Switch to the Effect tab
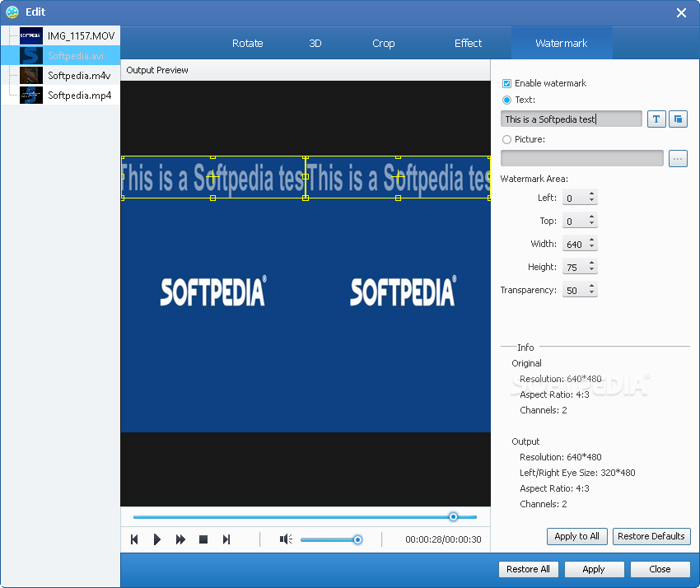This screenshot has height=588, width=700. (x=468, y=44)
